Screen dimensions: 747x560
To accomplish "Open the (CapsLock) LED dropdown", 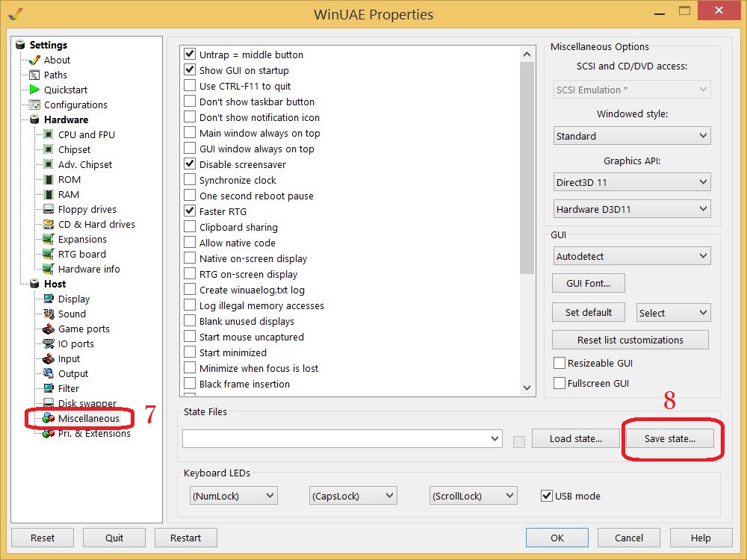I will pos(353,496).
